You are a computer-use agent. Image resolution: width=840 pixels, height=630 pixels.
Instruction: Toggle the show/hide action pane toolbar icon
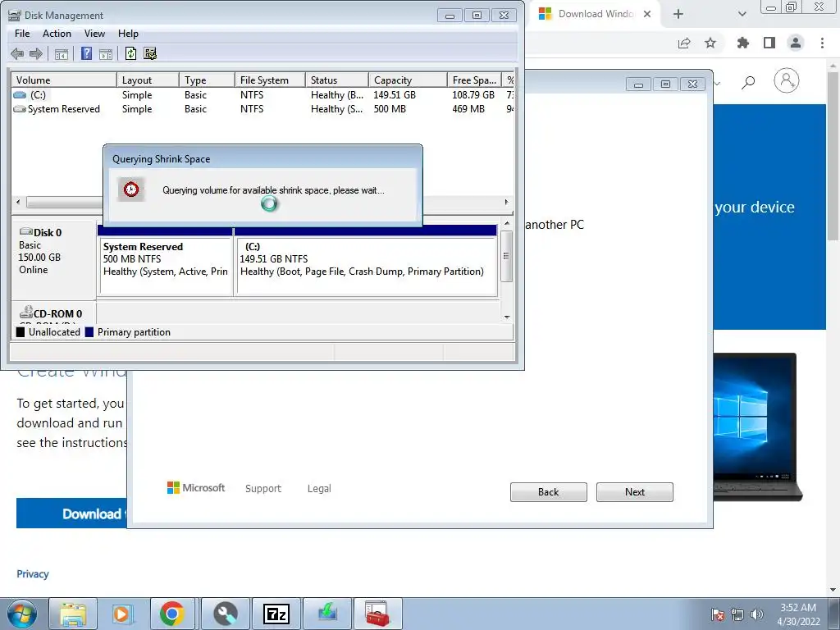tap(106, 53)
